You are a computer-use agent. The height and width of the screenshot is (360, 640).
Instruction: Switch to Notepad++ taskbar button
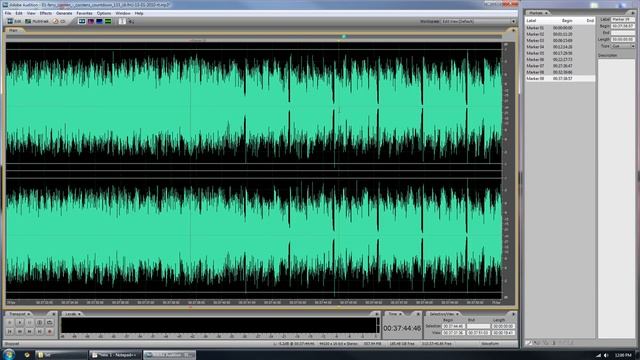coord(115,355)
